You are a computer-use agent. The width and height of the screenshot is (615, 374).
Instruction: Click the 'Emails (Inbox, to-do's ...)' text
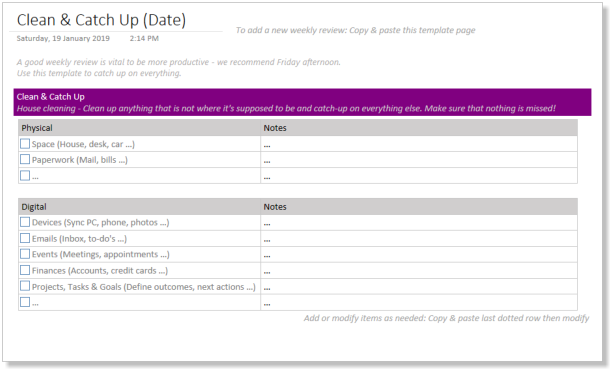(79, 239)
